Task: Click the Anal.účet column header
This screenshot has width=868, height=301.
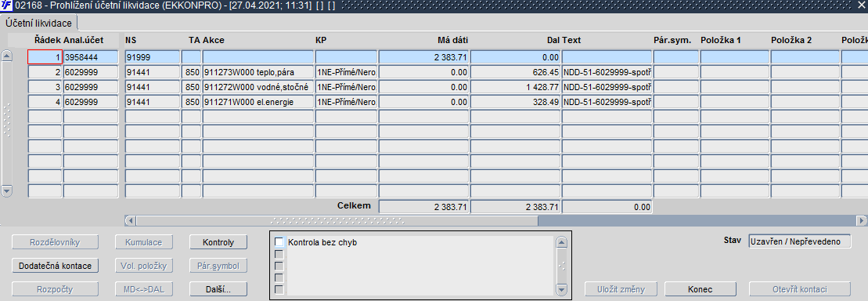Action: (84, 41)
